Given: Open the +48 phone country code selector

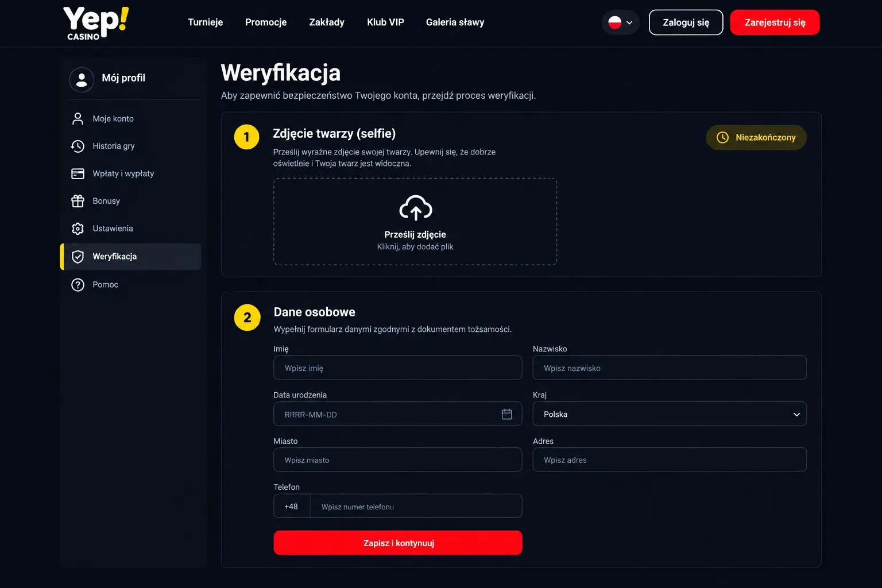Looking at the screenshot, I should tap(292, 506).
